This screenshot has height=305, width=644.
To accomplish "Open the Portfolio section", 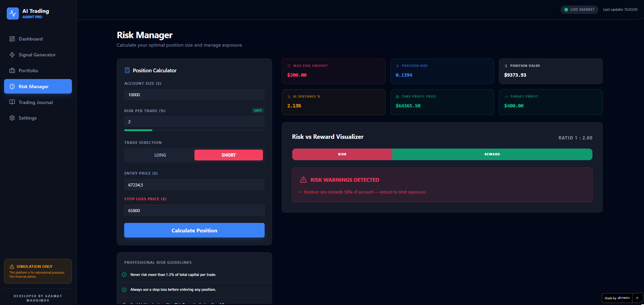I will (38, 71).
